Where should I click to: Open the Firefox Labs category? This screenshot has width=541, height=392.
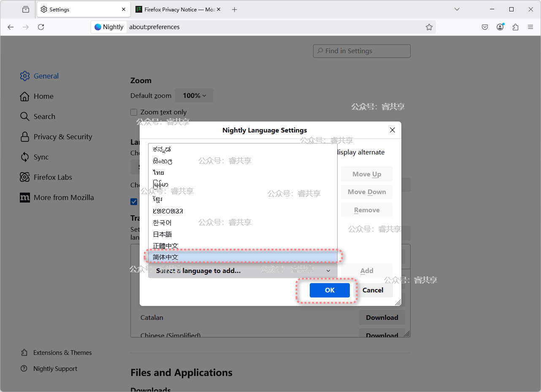[46, 177]
